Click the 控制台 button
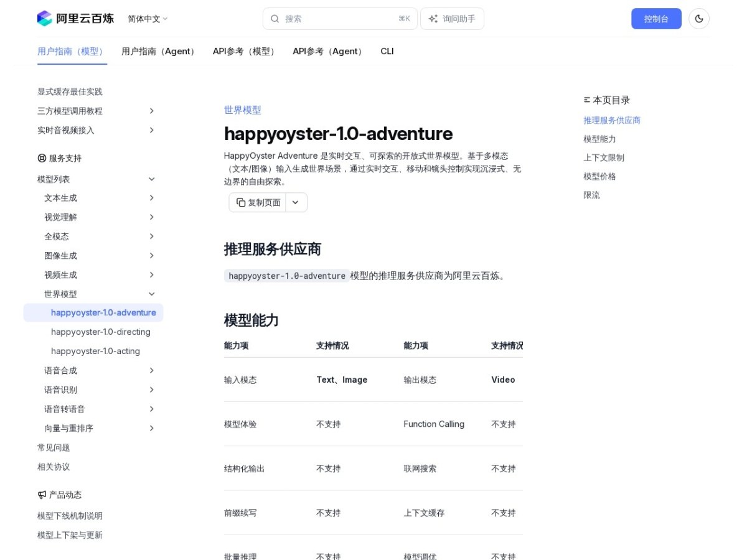 [656, 19]
